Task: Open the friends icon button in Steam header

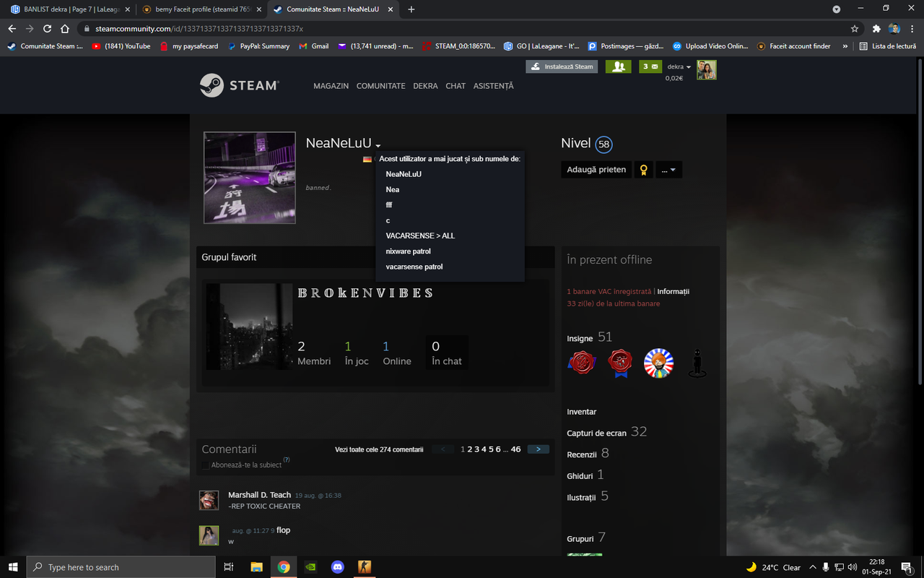Action: [x=618, y=66]
